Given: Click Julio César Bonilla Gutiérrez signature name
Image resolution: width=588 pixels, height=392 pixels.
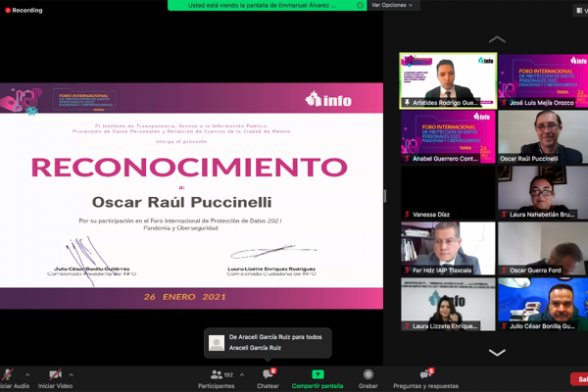Looking at the screenshot, I should point(92,269).
